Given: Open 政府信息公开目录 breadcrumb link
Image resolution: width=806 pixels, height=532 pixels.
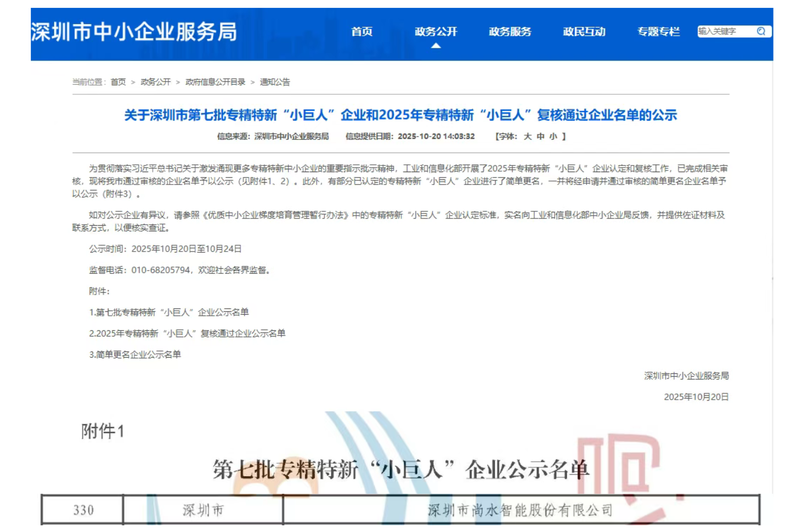Looking at the screenshot, I should tap(215, 82).
